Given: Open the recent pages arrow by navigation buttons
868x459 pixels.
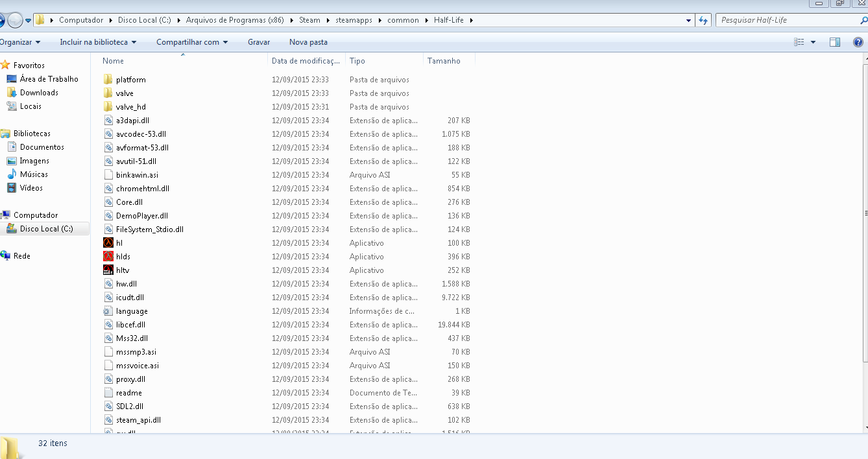Looking at the screenshot, I should 29,20.
